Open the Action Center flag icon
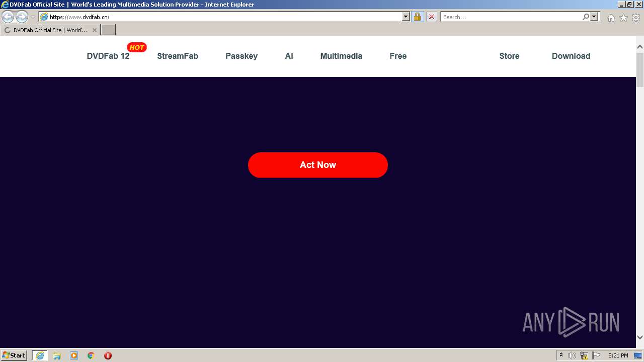644x362 pixels. click(596, 355)
